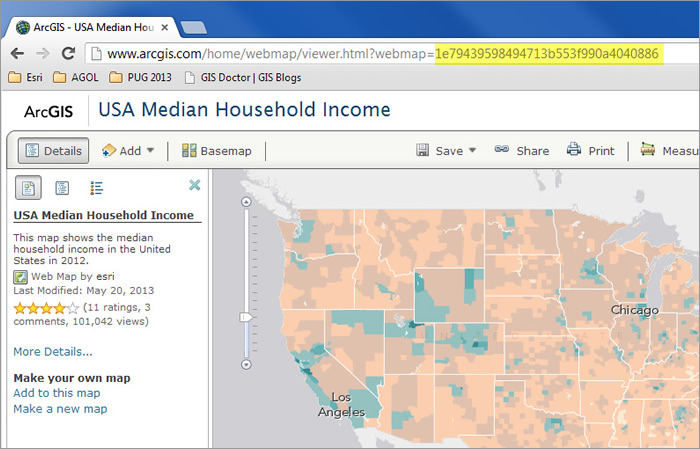
Task: Open the AGOL bookmarks folder
Action: [75, 78]
